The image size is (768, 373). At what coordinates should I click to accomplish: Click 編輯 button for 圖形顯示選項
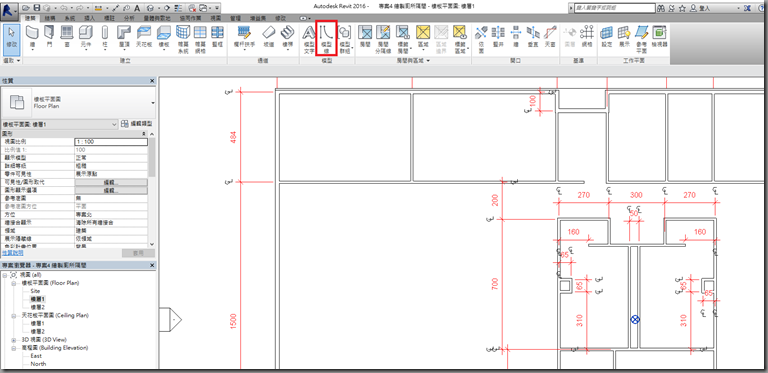(x=111, y=190)
